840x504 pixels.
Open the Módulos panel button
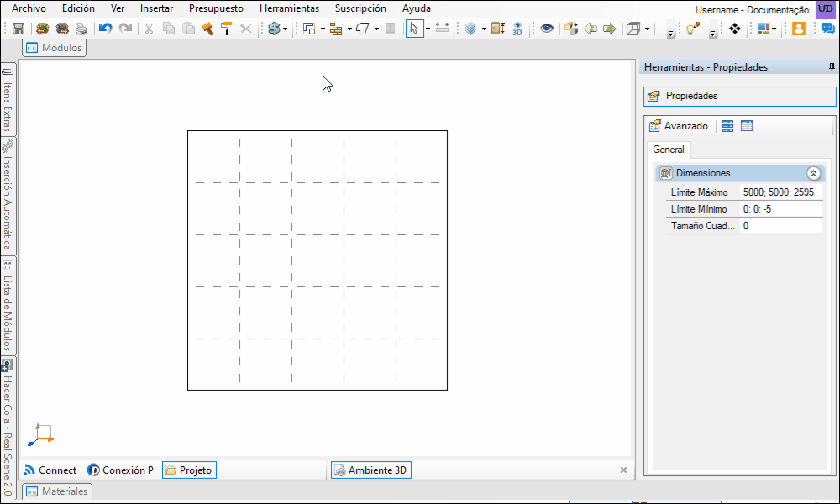[54, 48]
